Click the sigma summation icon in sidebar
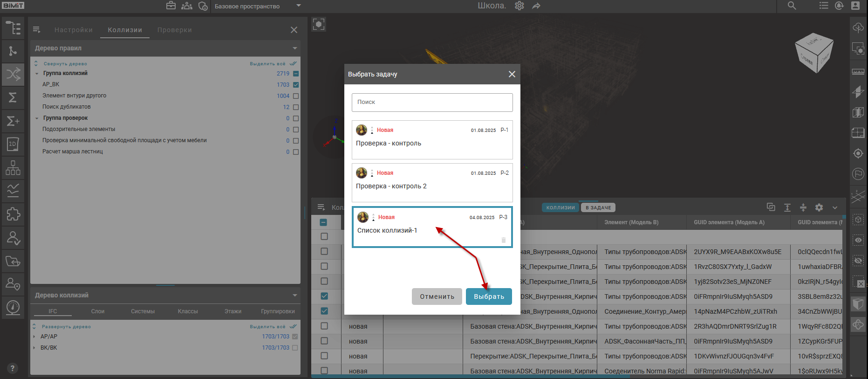 pyautogui.click(x=13, y=97)
